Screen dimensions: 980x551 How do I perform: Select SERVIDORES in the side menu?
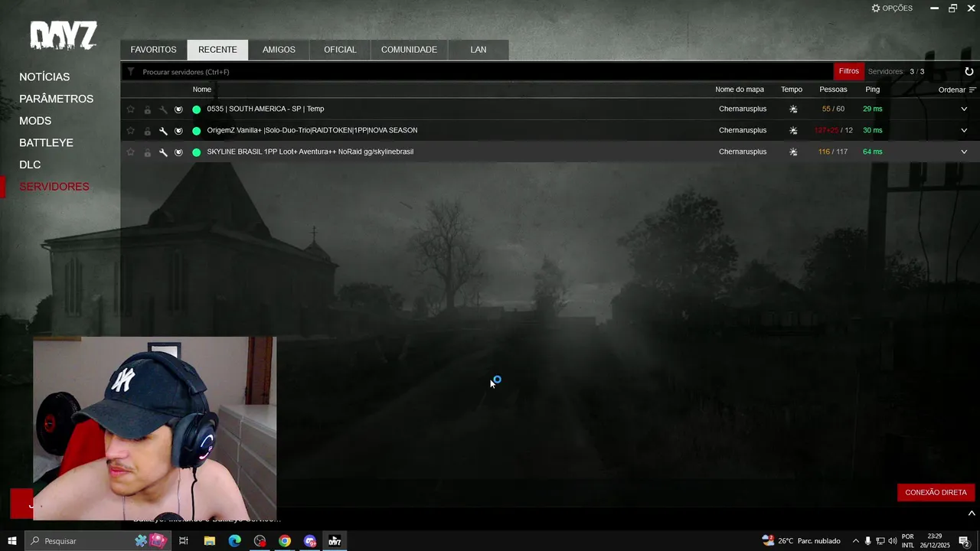coord(54,187)
